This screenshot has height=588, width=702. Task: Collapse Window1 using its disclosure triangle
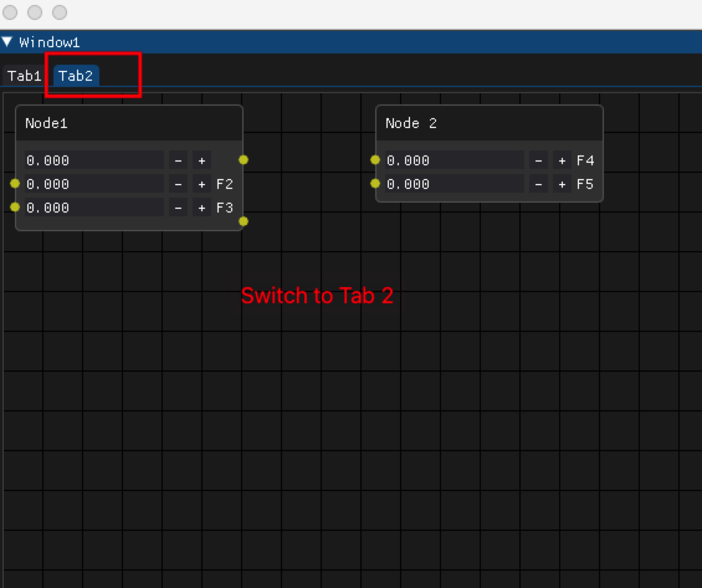point(8,41)
